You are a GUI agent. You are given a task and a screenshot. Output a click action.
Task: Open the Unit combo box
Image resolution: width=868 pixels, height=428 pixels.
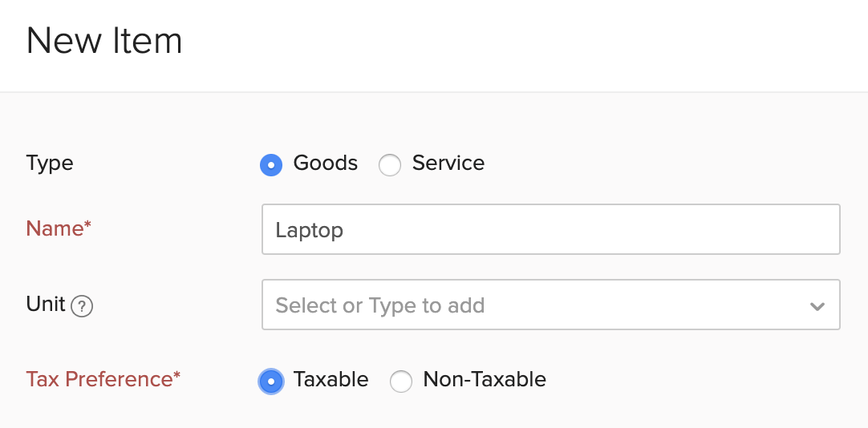pos(550,305)
